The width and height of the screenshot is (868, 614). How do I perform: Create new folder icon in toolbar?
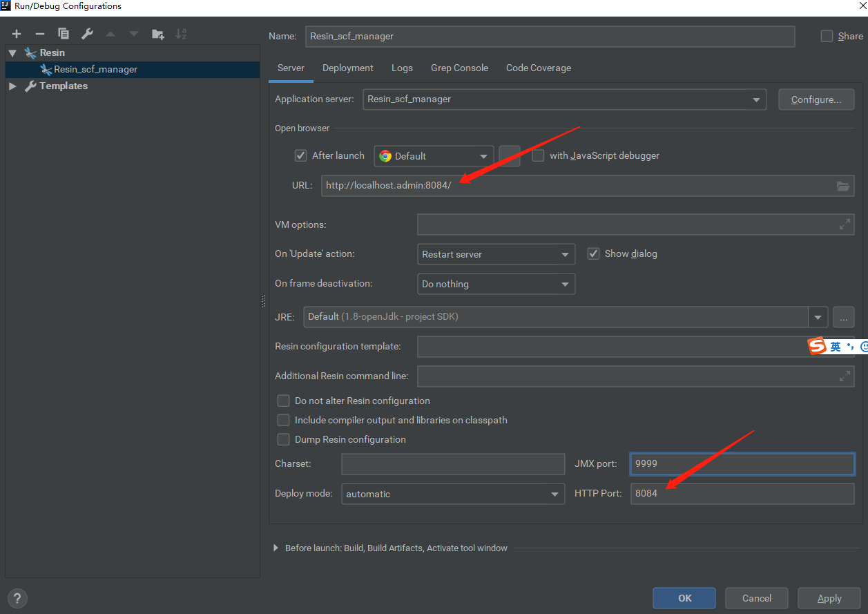pyautogui.click(x=158, y=34)
